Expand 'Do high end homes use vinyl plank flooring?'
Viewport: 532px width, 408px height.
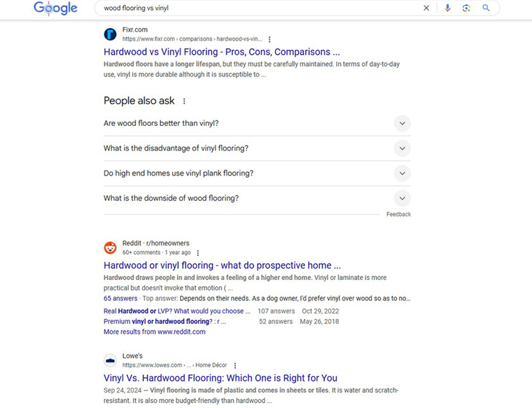257,174
